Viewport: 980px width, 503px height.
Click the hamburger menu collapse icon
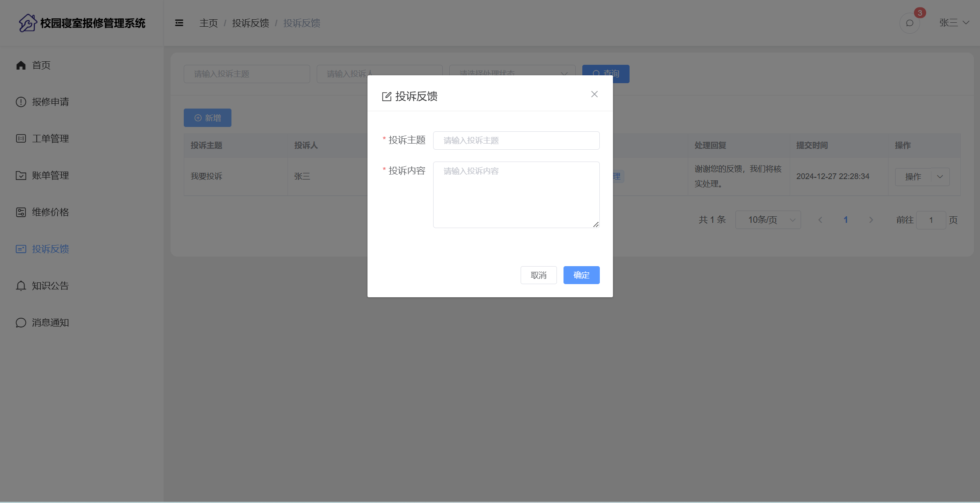(x=179, y=23)
